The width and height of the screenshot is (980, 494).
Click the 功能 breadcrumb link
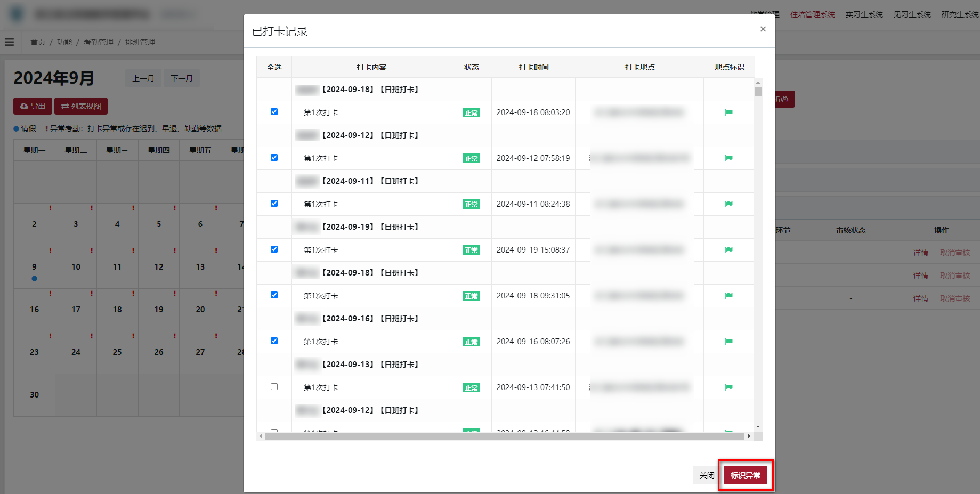[x=64, y=42]
